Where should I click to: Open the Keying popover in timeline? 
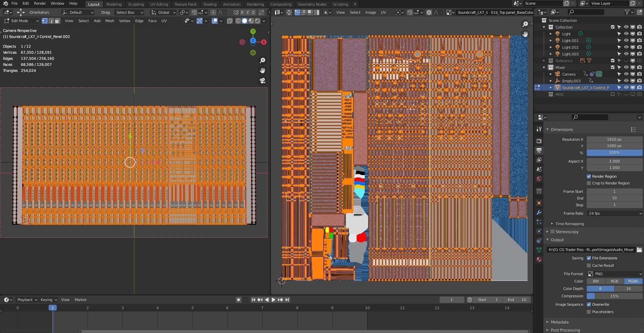(49, 300)
